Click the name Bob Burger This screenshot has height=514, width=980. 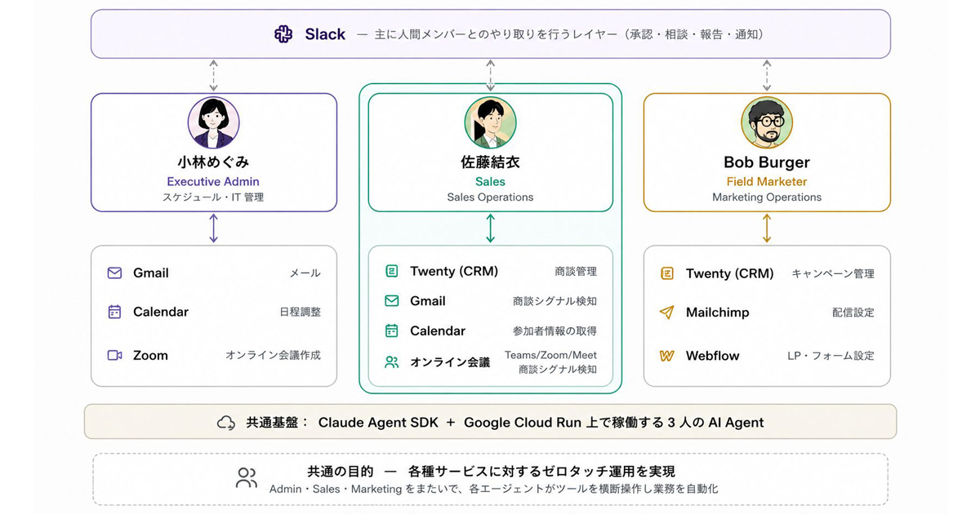[x=767, y=162]
